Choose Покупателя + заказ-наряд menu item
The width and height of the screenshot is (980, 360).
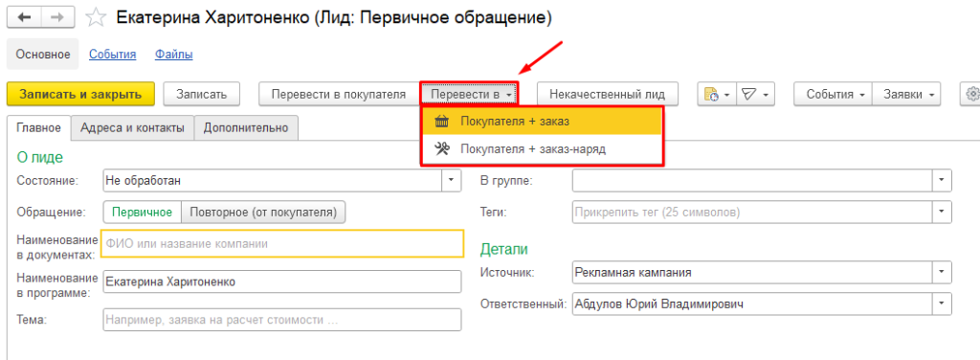click(x=542, y=149)
